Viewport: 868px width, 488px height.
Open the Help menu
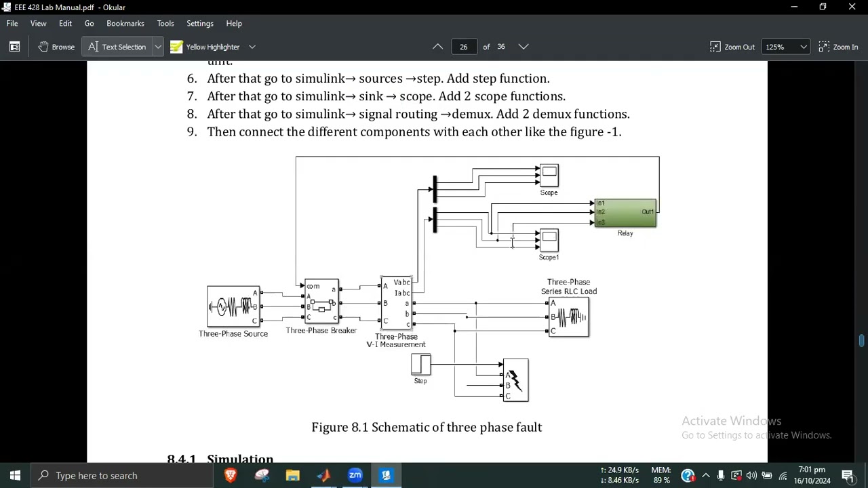point(234,23)
